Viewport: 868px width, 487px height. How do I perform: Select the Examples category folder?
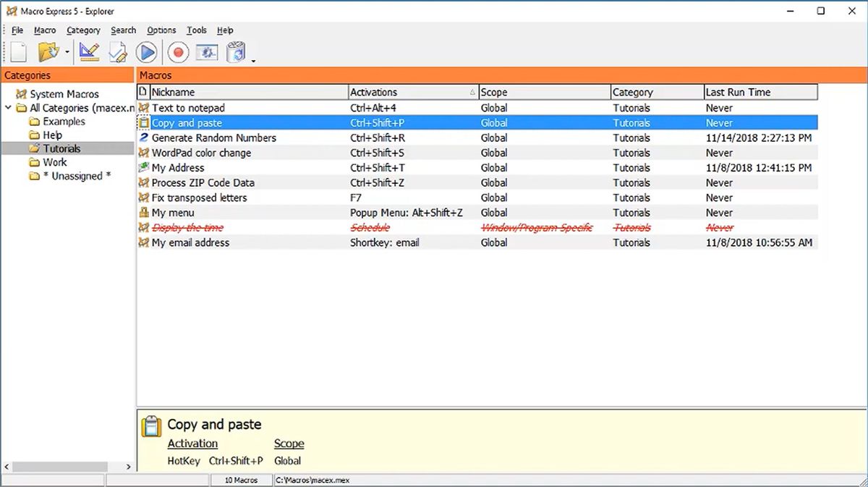pos(64,122)
